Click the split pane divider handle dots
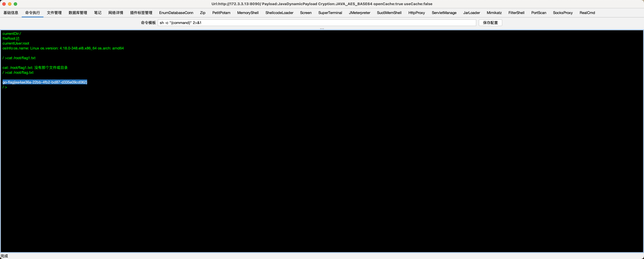The width and height of the screenshot is (644, 259). (x=322, y=29)
